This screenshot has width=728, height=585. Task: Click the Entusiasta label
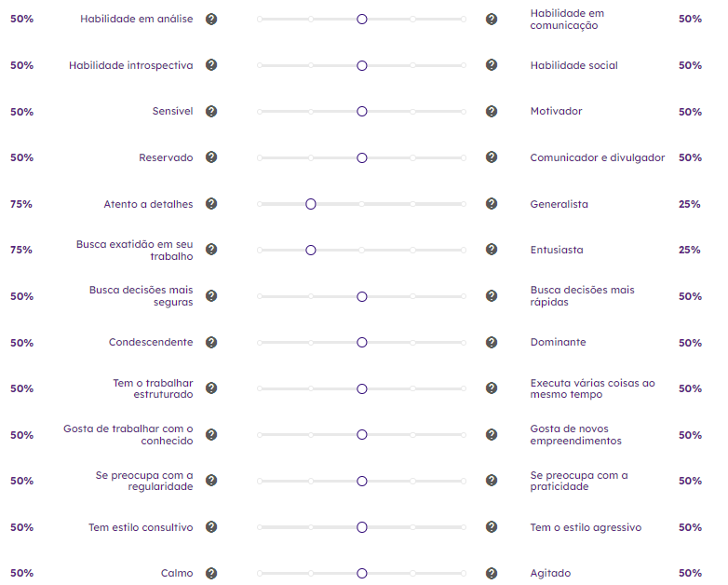[x=557, y=250]
